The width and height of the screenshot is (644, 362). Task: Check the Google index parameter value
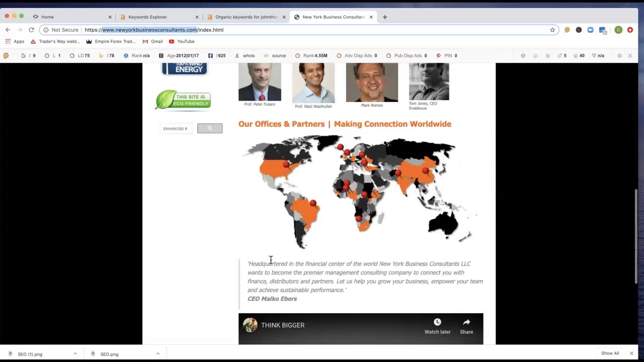(x=28, y=56)
